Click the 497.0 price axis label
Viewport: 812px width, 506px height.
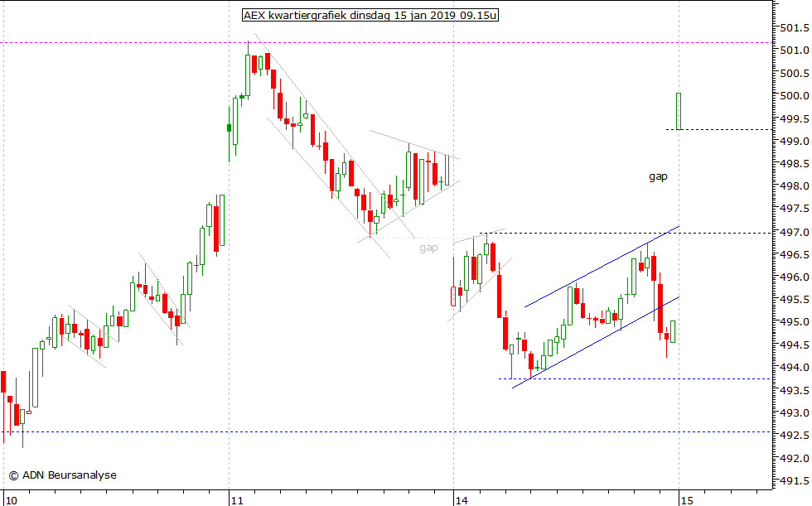(795, 232)
